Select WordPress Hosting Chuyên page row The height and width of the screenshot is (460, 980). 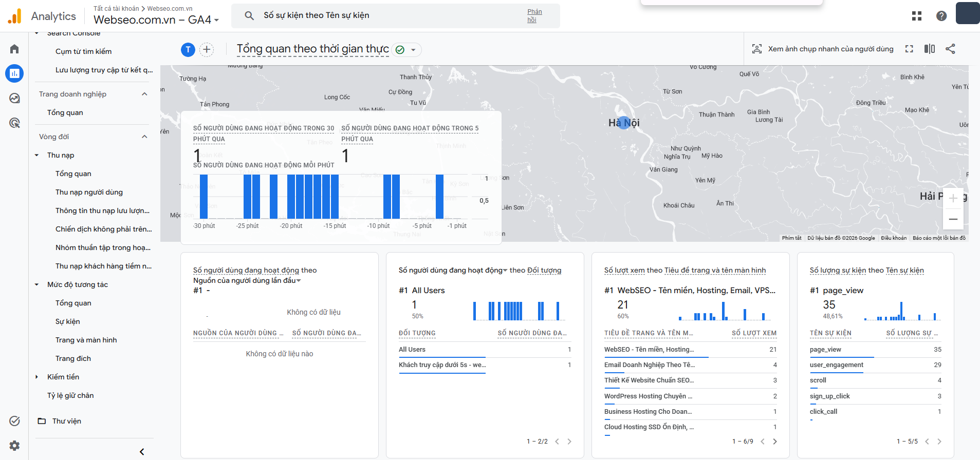pyautogui.click(x=691, y=396)
